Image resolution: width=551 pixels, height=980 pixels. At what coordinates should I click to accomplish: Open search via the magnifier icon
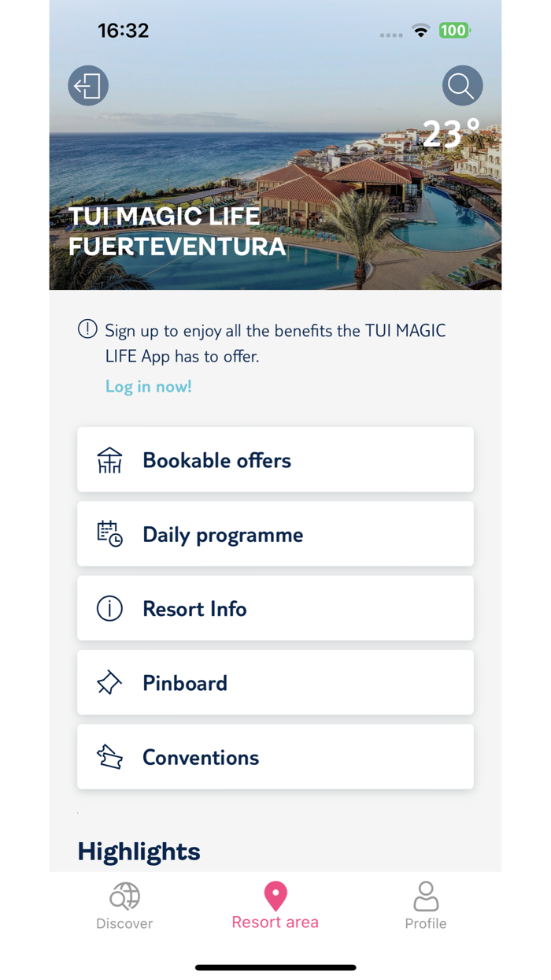tap(462, 85)
